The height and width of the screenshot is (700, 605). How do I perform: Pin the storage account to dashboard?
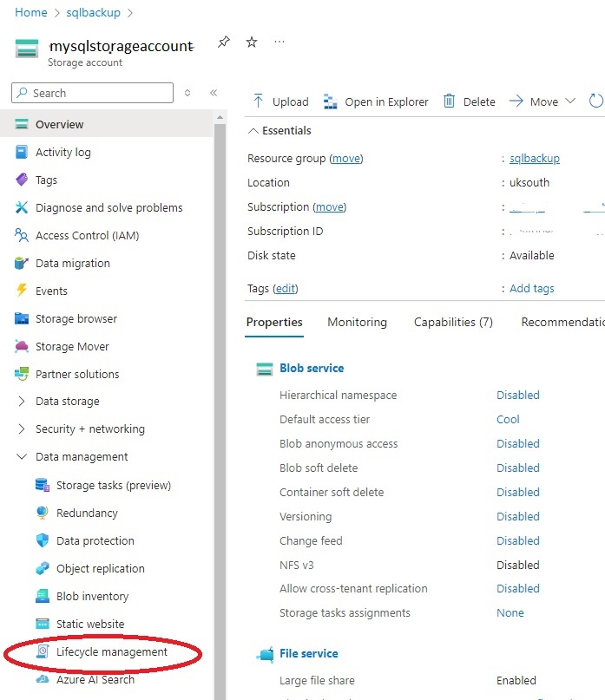coord(223,42)
